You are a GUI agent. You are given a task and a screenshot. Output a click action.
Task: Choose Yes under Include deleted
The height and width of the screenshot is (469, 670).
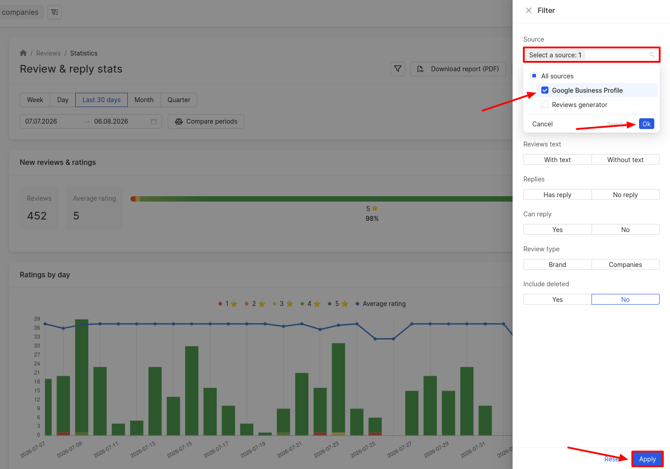557,299
